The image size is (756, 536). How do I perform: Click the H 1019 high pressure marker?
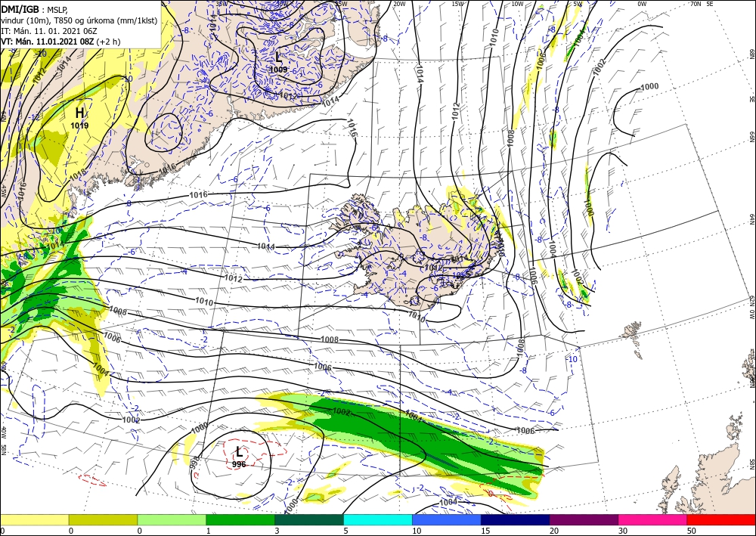(x=80, y=118)
